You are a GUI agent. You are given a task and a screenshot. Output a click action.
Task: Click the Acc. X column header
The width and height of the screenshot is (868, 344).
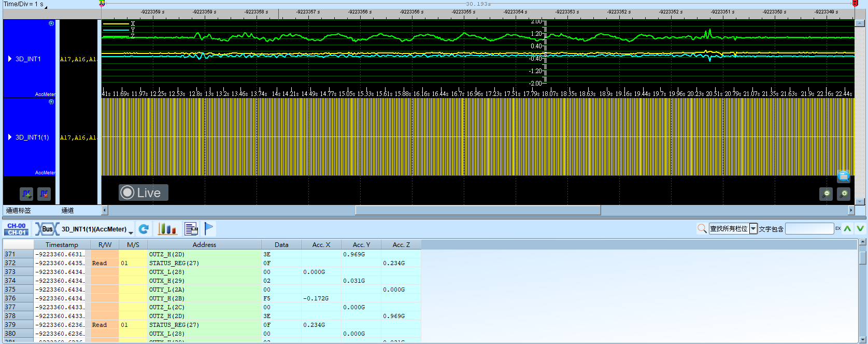coord(321,244)
